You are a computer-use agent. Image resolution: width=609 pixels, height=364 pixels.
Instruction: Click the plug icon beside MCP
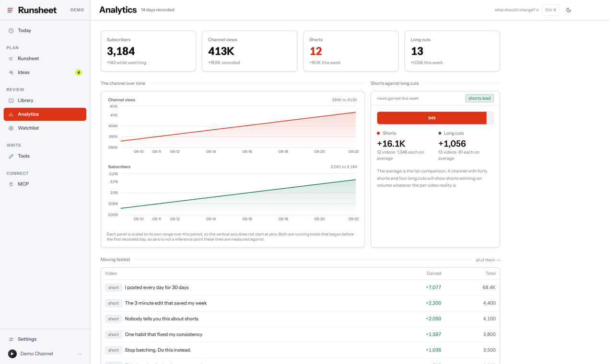[x=11, y=184]
